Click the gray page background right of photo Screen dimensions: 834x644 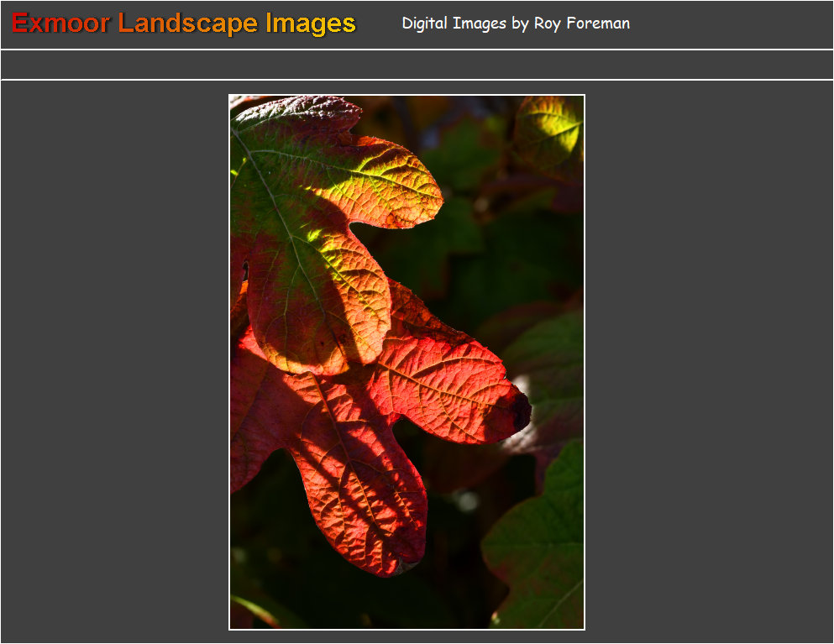pyautogui.click(x=709, y=362)
